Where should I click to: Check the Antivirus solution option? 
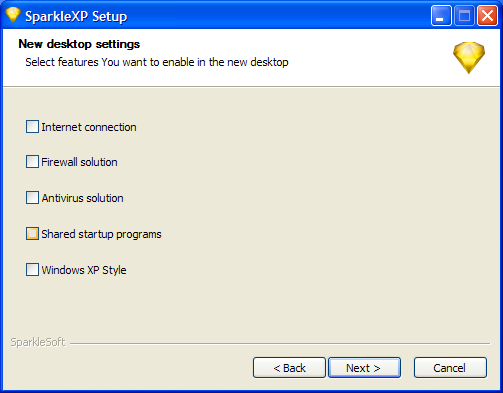(x=32, y=198)
